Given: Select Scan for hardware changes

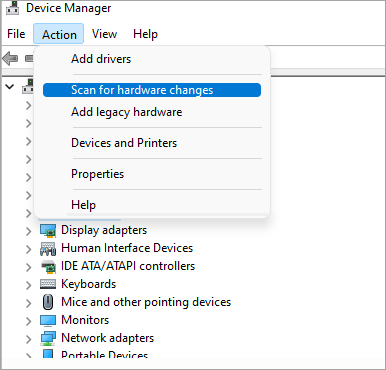Looking at the screenshot, I should (152, 90).
